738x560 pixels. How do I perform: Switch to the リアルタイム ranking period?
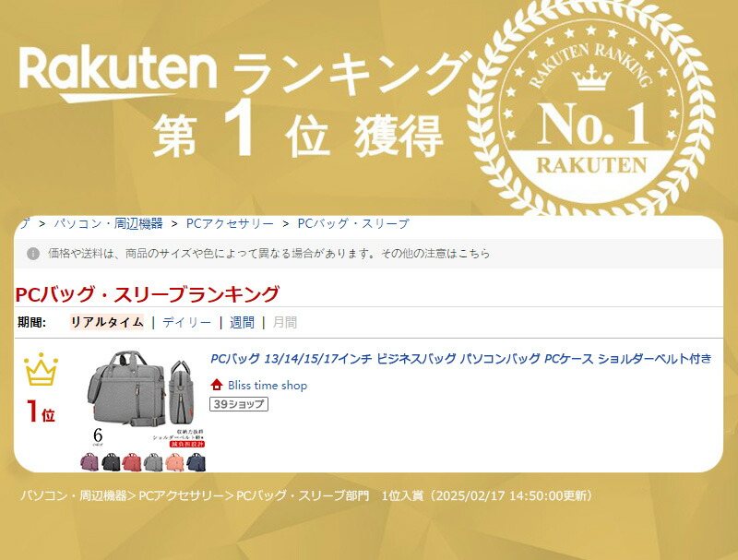[x=107, y=322]
